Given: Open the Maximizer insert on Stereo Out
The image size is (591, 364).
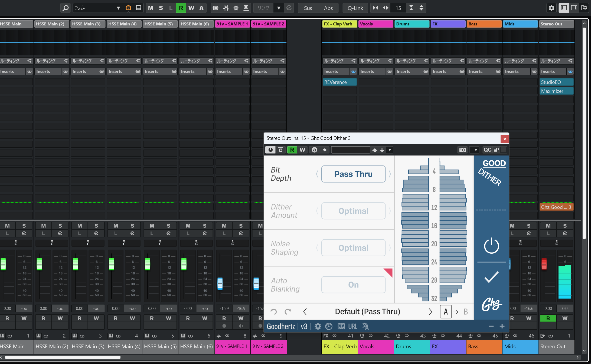Looking at the screenshot, I should pyautogui.click(x=557, y=91).
